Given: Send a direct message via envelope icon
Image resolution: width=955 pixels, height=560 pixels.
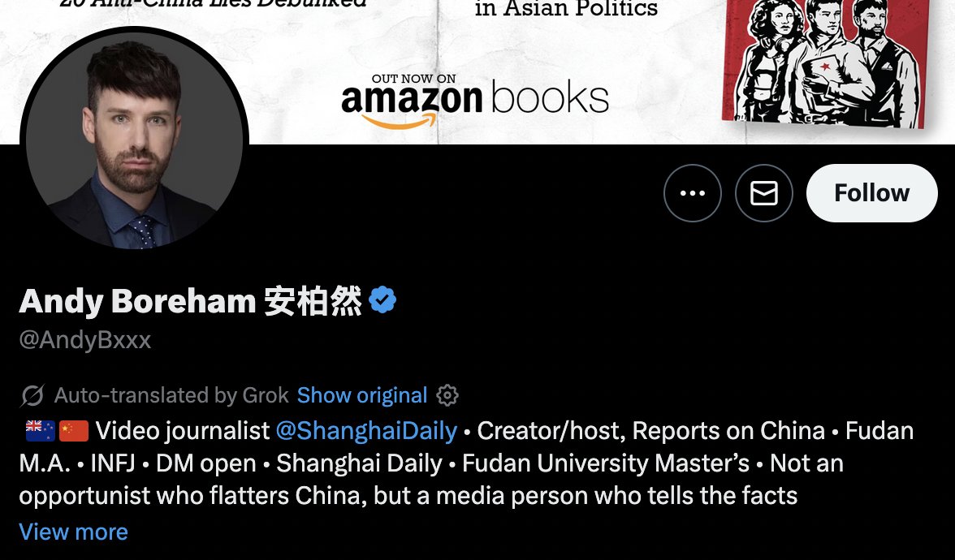Looking at the screenshot, I should pyautogui.click(x=763, y=193).
